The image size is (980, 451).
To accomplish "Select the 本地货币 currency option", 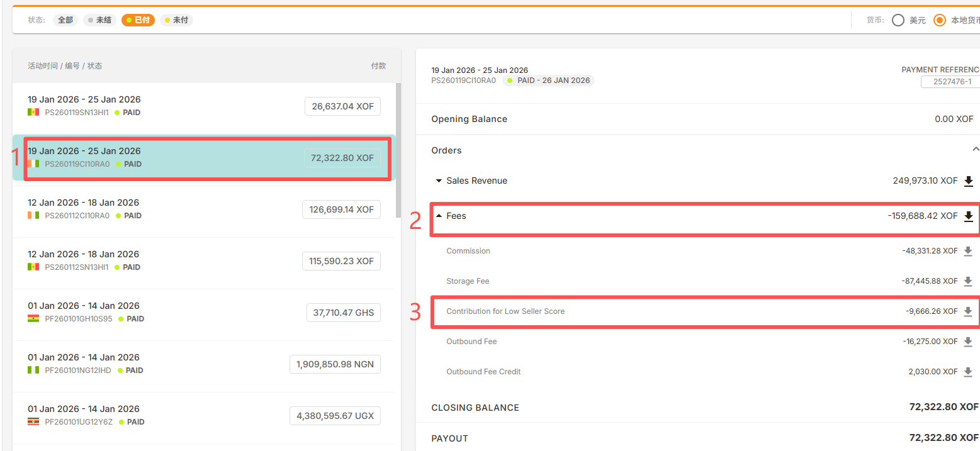I will 940,20.
